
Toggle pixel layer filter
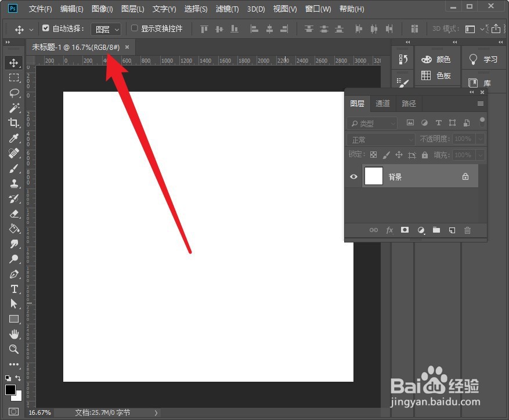[x=410, y=122]
